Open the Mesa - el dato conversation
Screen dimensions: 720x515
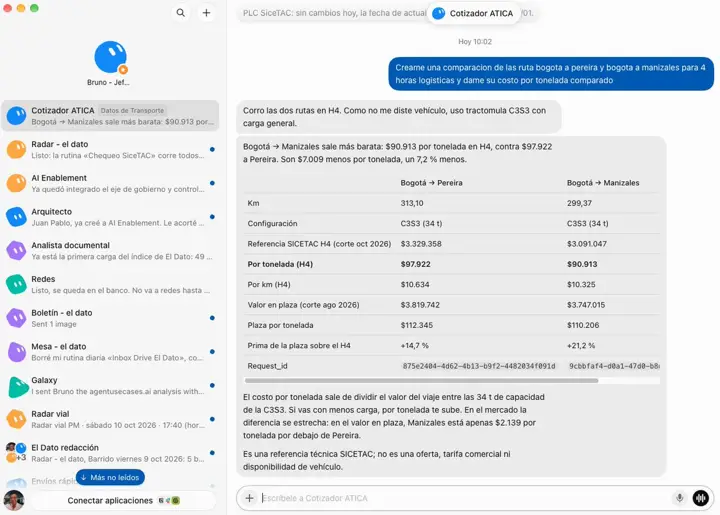coord(110,352)
